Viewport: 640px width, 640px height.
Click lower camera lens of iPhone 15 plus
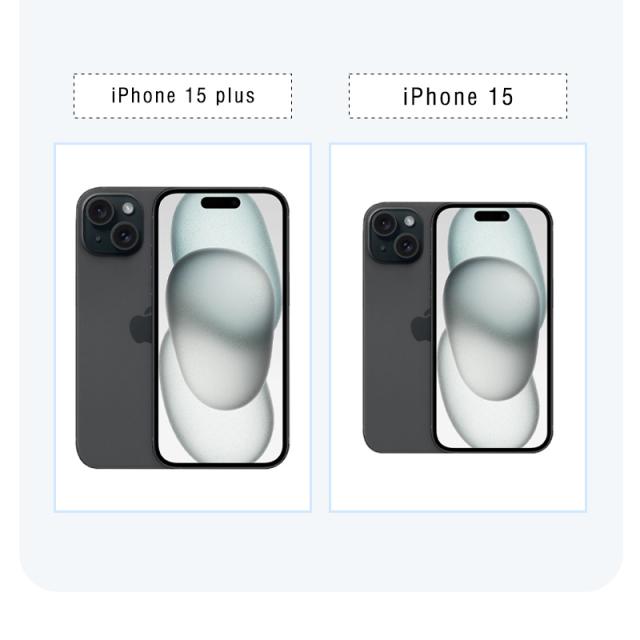pyautogui.click(x=125, y=236)
